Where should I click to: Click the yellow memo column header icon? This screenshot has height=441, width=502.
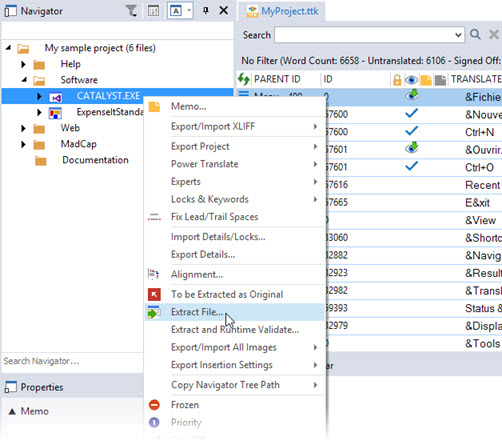426,80
